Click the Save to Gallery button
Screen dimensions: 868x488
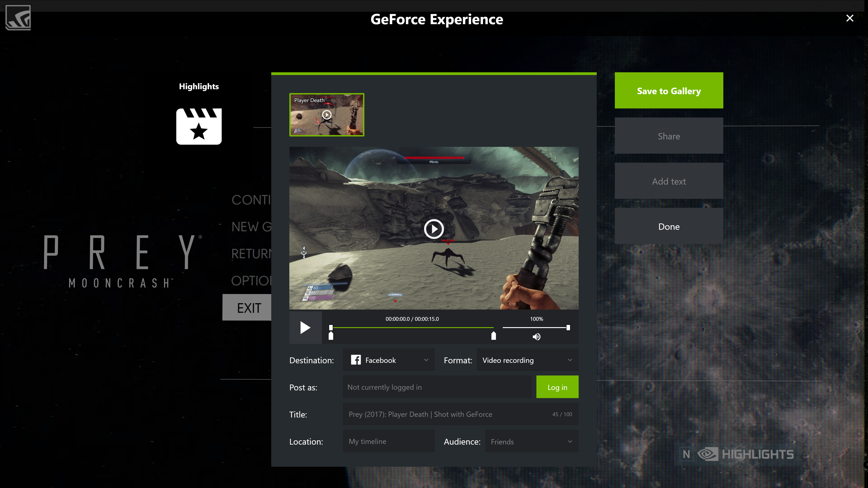click(669, 91)
